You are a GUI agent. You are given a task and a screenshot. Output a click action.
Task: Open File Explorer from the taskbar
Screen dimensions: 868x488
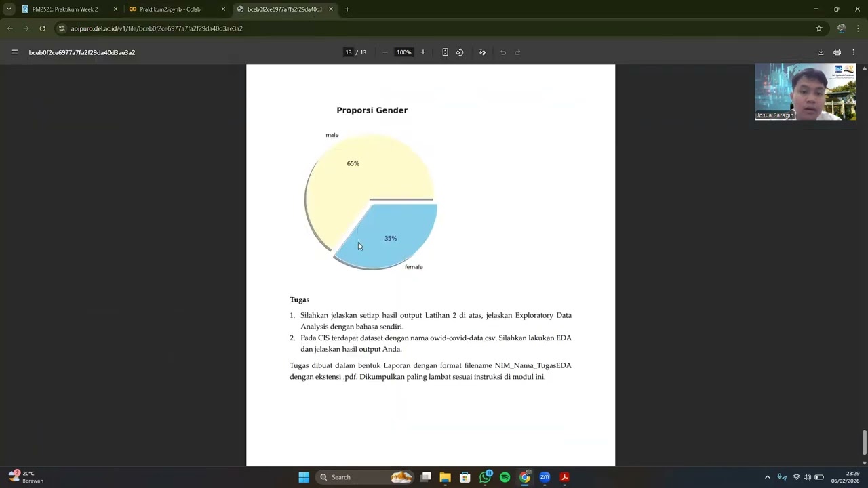point(445,477)
